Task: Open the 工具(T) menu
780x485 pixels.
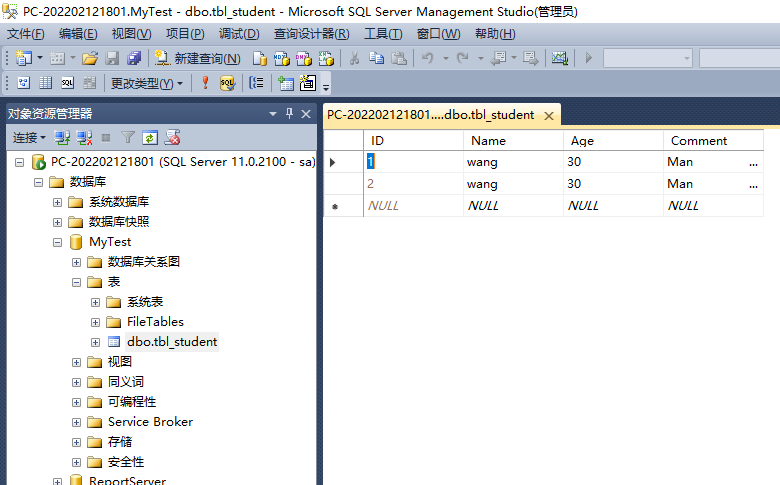Action: 383,34
